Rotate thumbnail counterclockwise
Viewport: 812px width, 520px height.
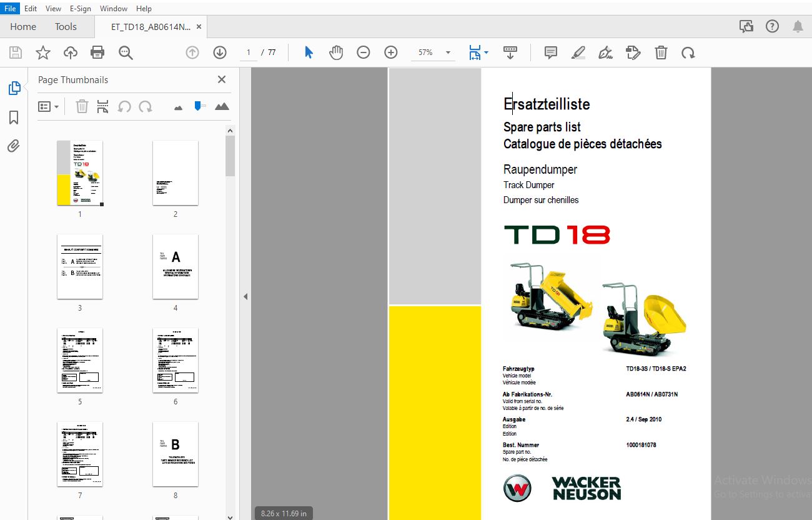click(x=124, y=106)
